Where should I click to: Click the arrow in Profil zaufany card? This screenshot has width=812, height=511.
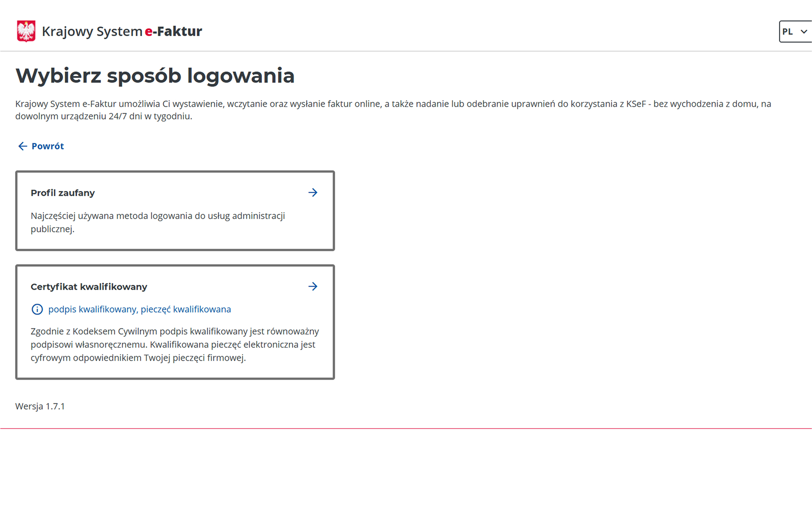[313, 193]
